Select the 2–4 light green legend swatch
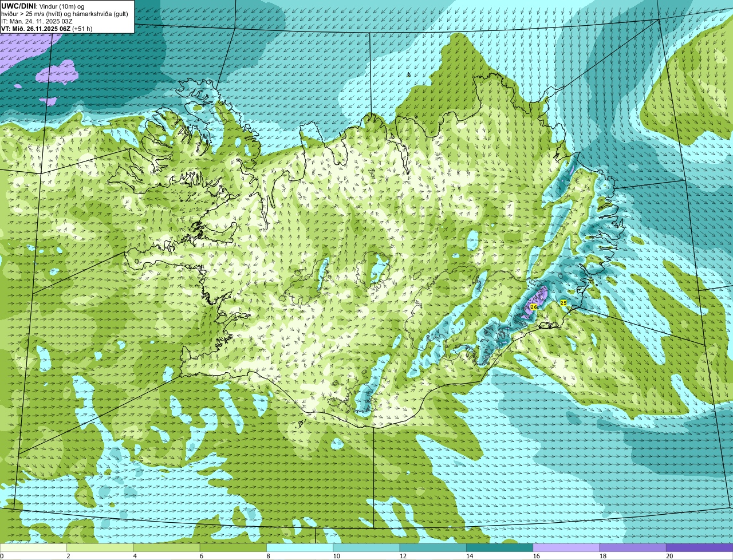Screen dimensions: 733x560 pyautogui.click(x=100, y=547)
